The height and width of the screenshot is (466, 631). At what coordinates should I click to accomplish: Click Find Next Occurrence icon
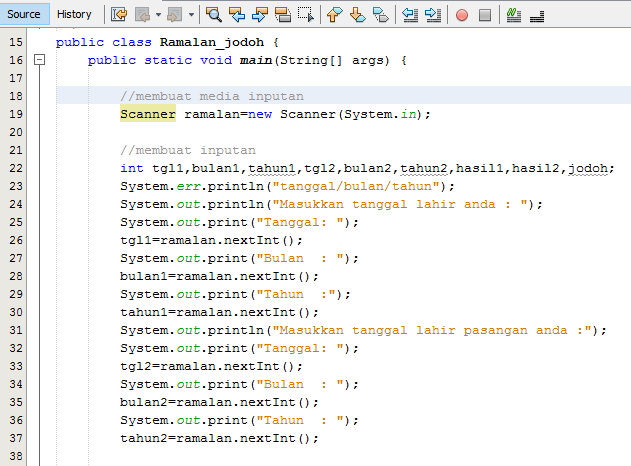click(x=260, y=15)
